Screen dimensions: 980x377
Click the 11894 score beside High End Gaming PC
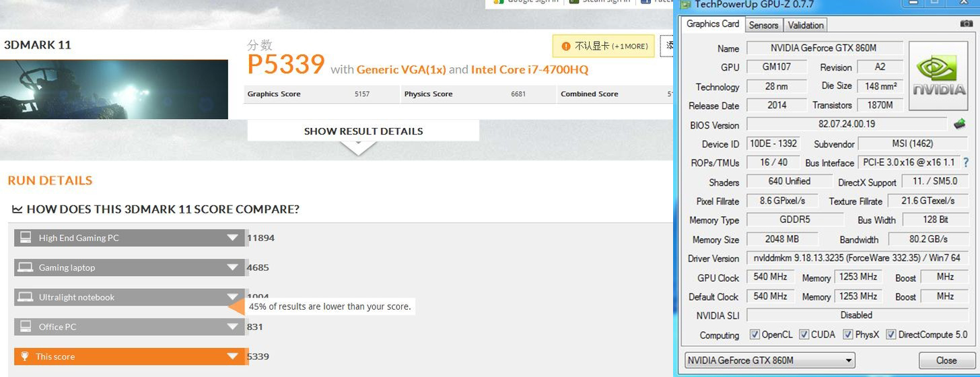260,238
